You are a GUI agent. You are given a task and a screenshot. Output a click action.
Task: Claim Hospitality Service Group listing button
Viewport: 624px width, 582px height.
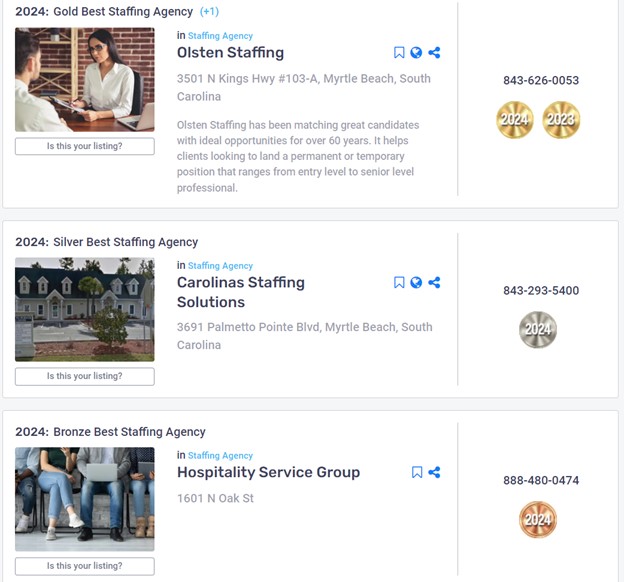tap(85, 566)
